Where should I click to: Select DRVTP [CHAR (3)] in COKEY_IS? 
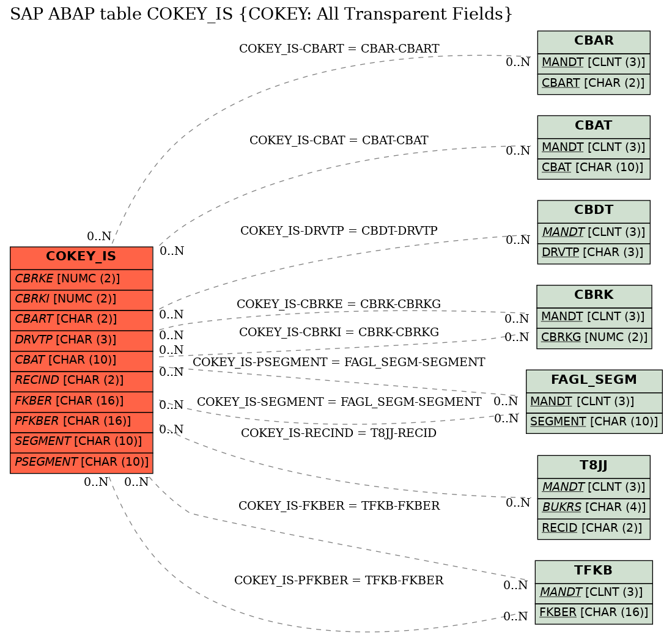coord(81,341)
